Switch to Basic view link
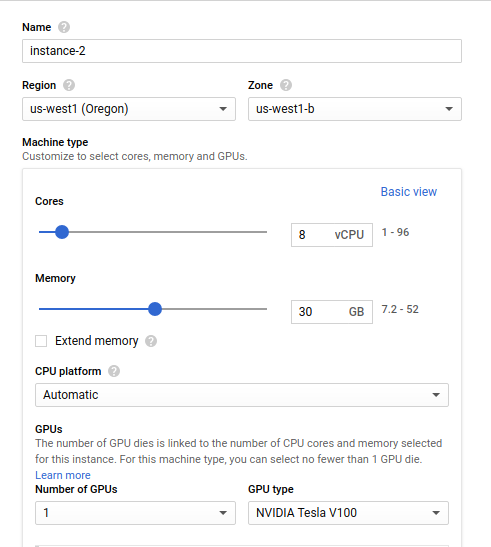Screen dimensions: 491x547 coord(409,192)
